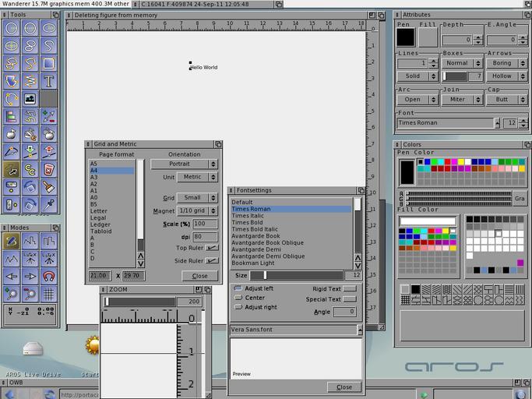Expand the Miter join dropdown
This screenshot has height=399, width=532.
pyautogui.click(x=462, y=100)
